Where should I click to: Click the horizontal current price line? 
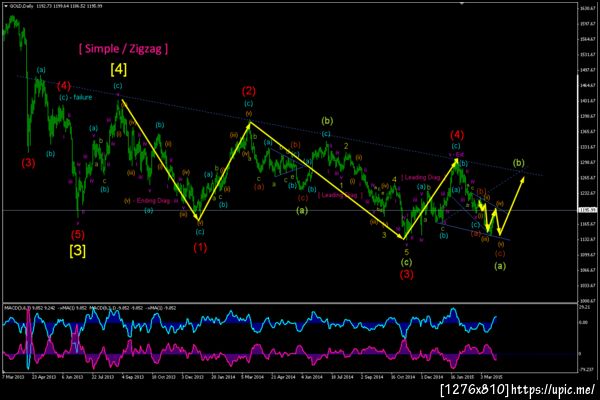(x=290, y=210)
